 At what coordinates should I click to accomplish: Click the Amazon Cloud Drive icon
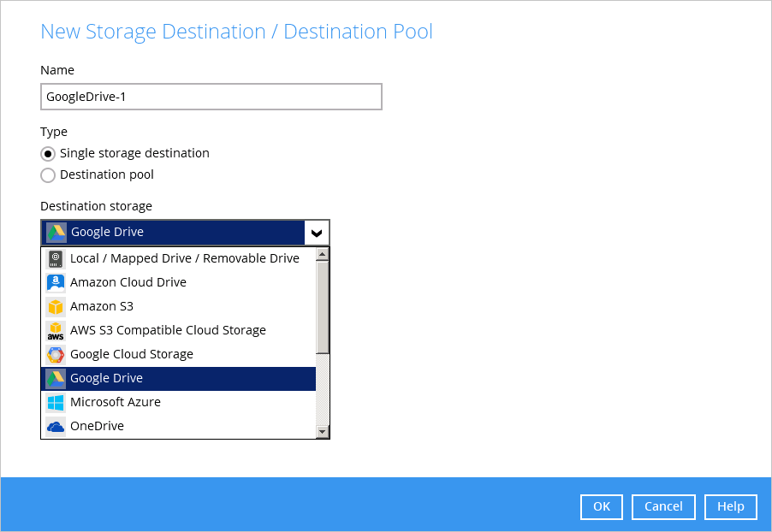[x=56, y=282]
